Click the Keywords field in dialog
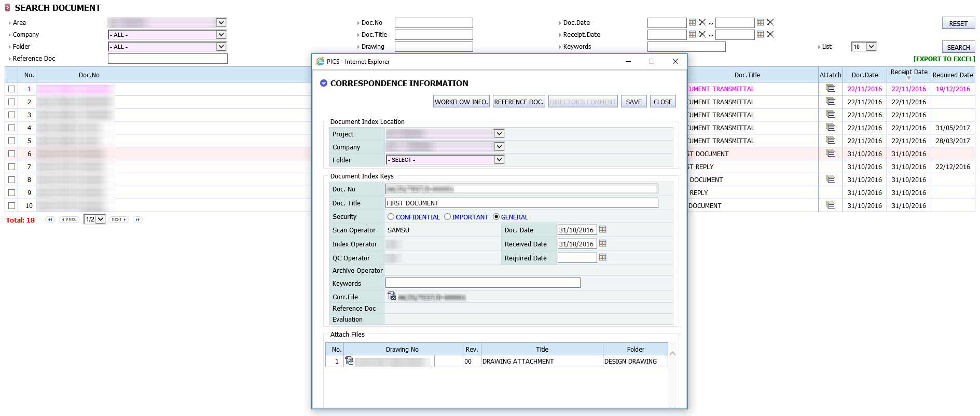The height and width of the screenshot is (416, 980). 482,283
